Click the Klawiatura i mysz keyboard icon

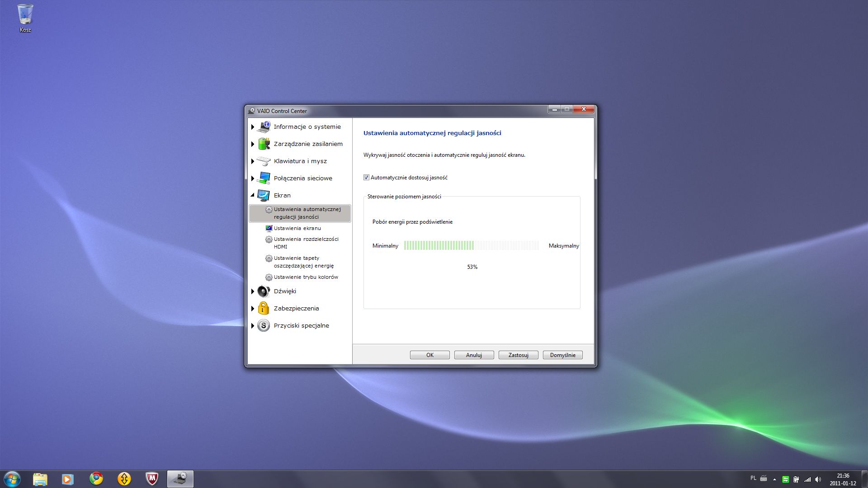pos(264,161)
